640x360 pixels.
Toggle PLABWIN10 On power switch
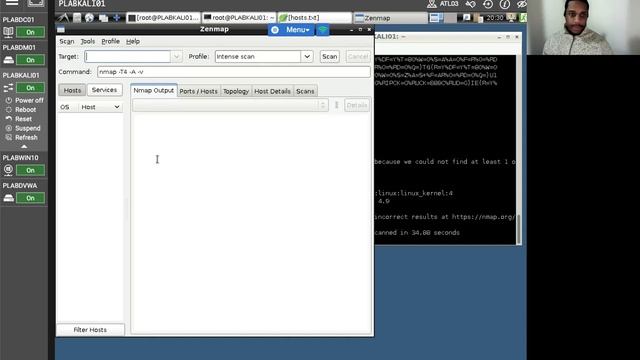30,170
